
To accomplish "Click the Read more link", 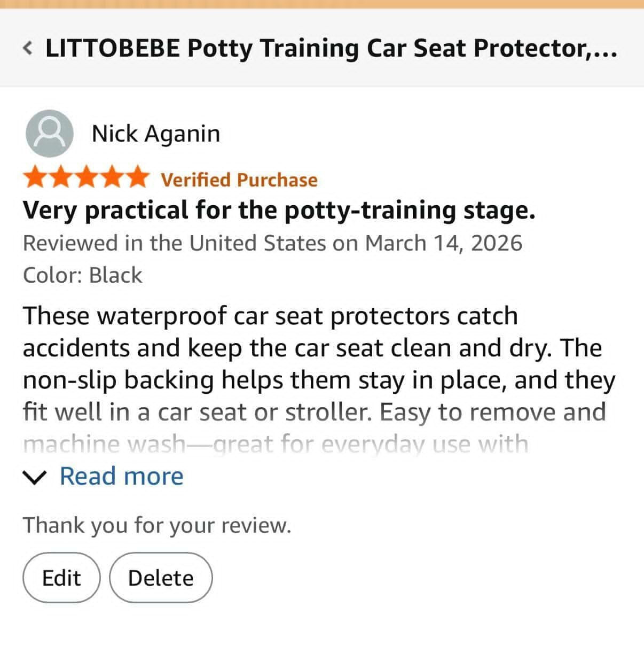I will [x=121, y=476].
